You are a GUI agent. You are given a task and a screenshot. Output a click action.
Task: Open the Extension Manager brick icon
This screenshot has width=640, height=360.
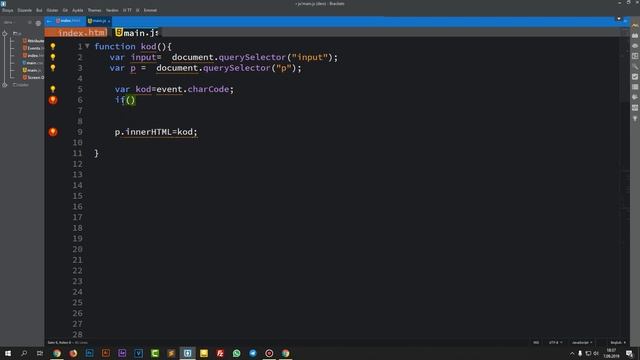click(635, 36)
